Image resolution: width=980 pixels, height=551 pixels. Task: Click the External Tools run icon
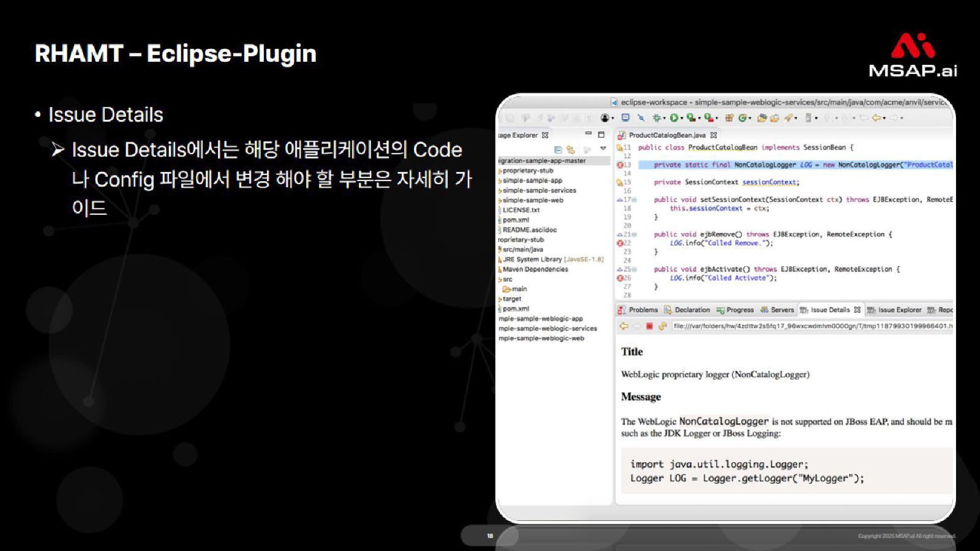(708, 118)
